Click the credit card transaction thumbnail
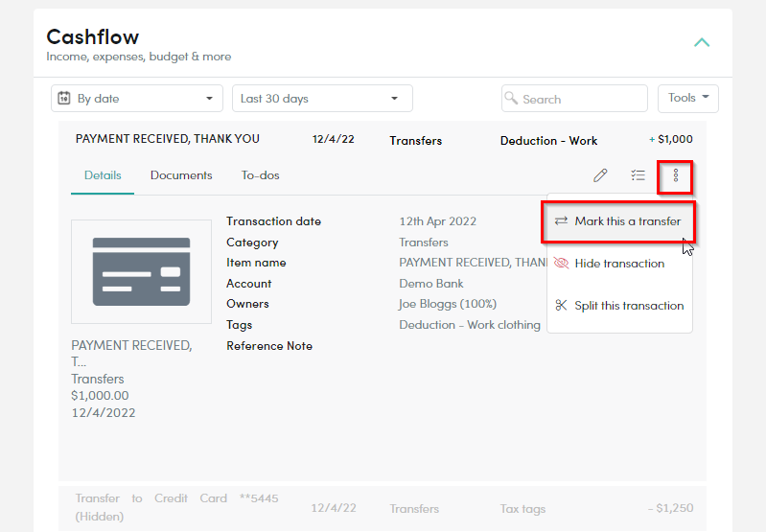766x532 pixels. (x=141, y=271)
